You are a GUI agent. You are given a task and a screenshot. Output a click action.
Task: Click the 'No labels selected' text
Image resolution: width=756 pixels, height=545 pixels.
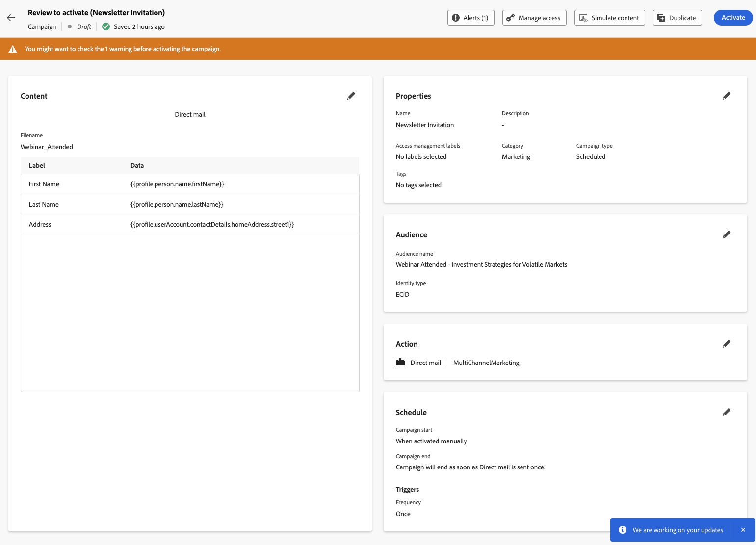tap(421, 156)
